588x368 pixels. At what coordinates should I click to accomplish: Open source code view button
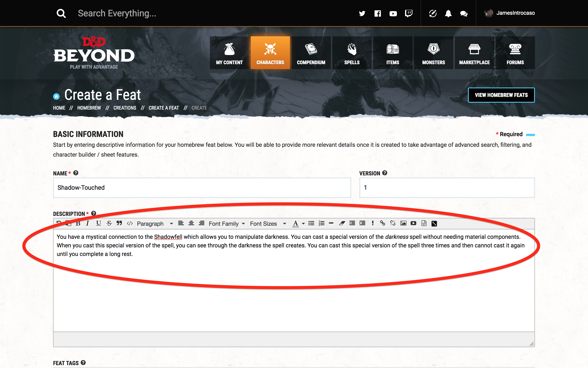(x=130, y=223)
